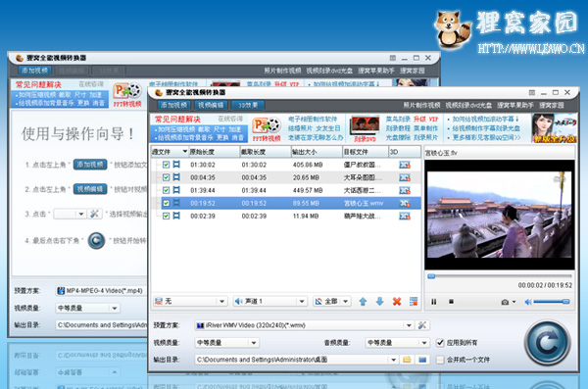Open 视频刻录dvd光盘 in front window menu

(468, 106)
